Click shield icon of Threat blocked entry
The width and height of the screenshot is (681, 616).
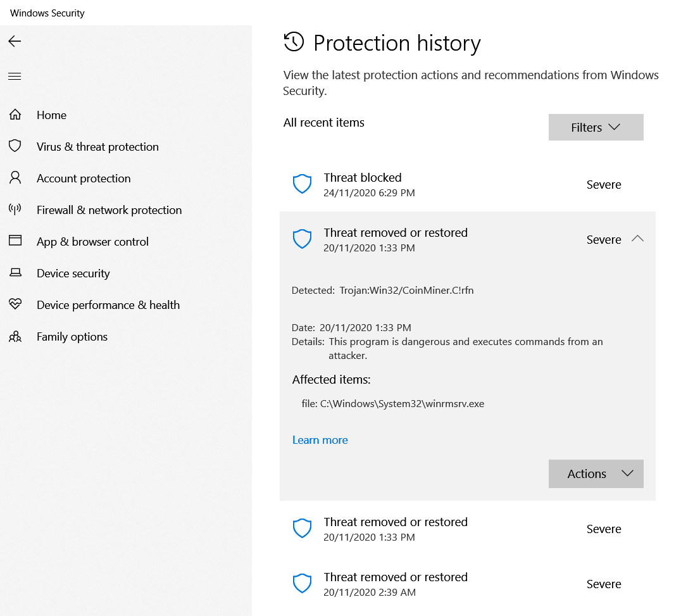tap(302, 184)
